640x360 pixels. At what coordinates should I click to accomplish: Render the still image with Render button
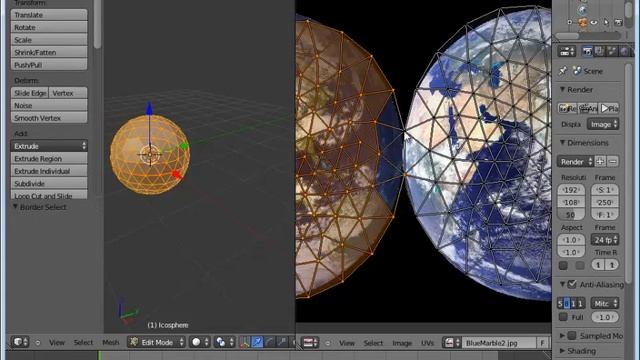coord(567,108)
